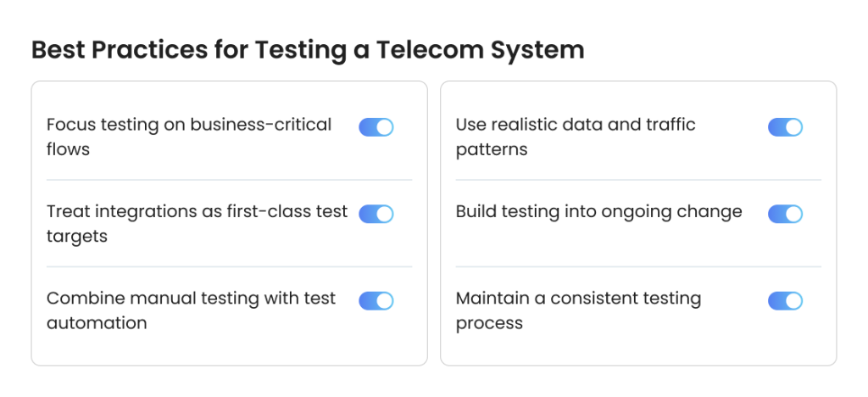Select "Maintain a consistent testing process" label
Image resolution: width=868 pixels, height=397 pixels.
[578, 310]
